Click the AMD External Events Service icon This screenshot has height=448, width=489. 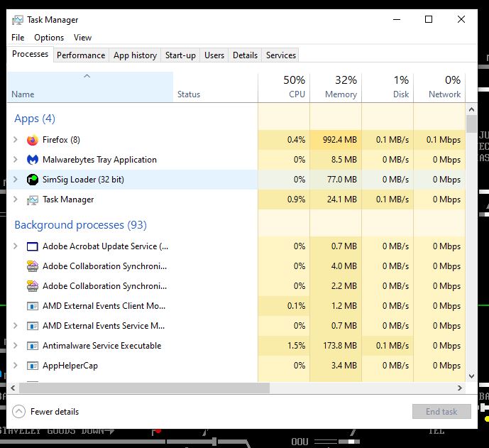click(x=33, y=326)
